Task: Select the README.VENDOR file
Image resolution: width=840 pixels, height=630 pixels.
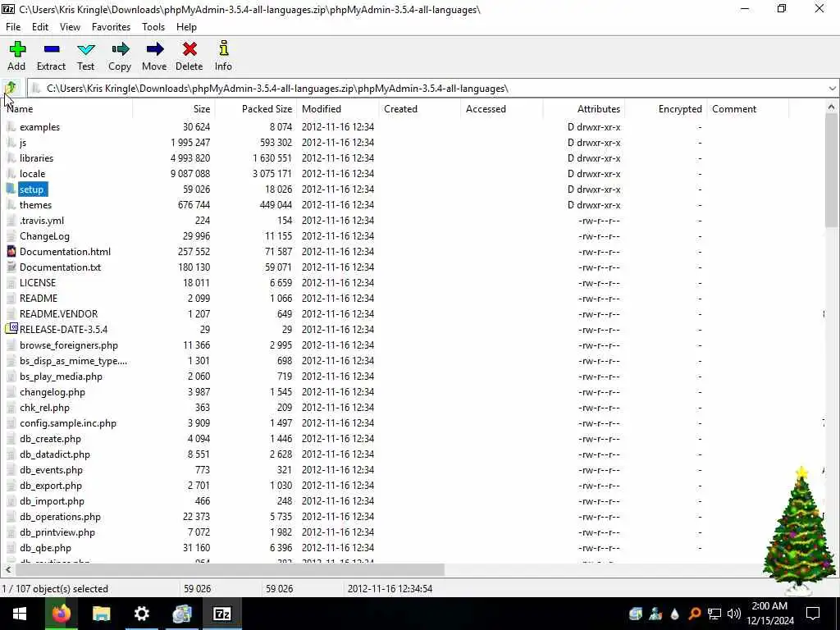Action: (59, 313)
